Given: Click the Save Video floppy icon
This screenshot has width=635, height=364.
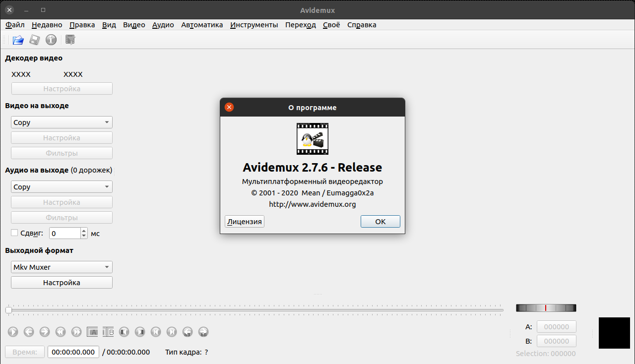Looking at the screenshot, I should pyautogui.click(x=34, y=40).
